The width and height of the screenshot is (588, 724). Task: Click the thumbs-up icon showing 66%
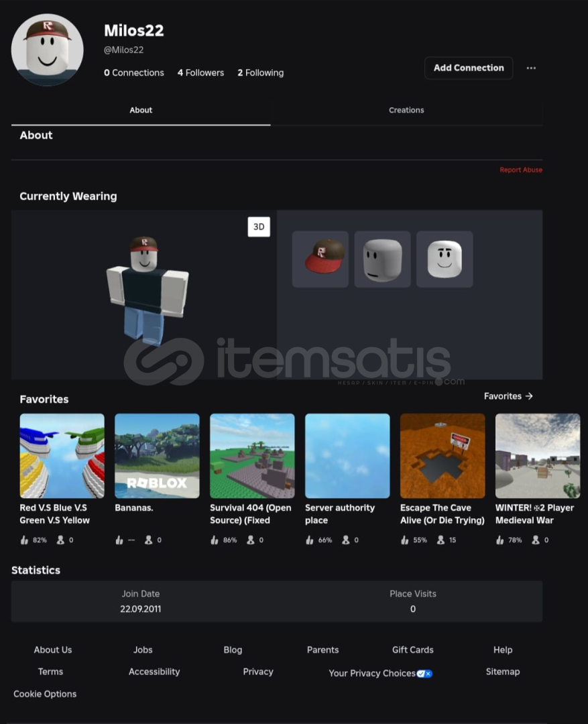[310, 540]
